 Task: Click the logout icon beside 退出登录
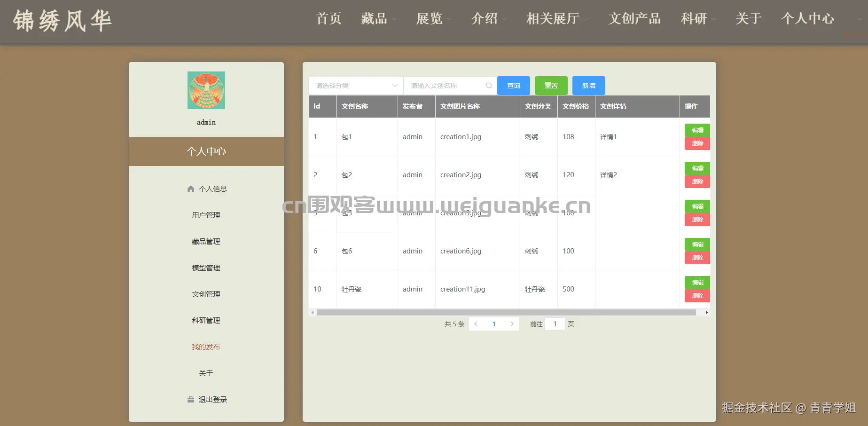[x=191, y=399]
